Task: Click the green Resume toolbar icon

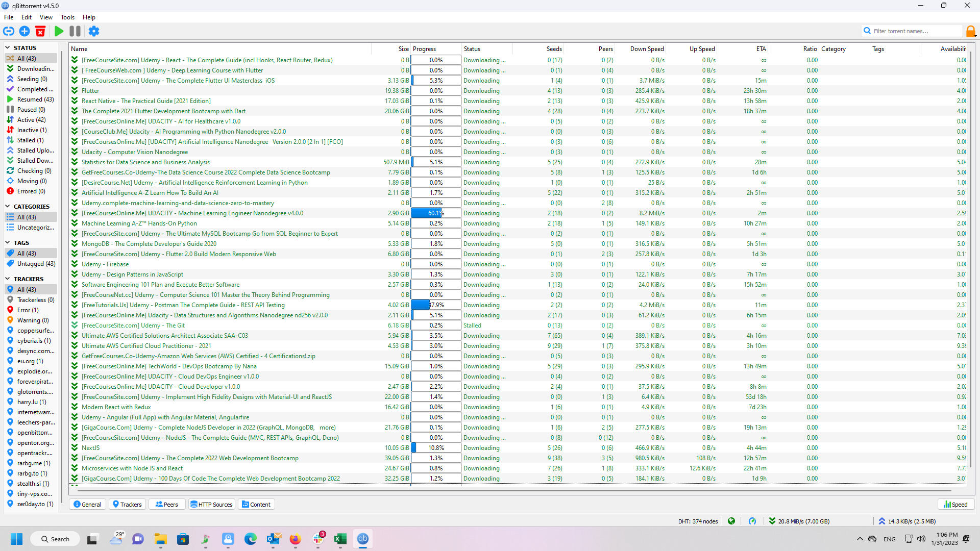Action: pos(59,31)
